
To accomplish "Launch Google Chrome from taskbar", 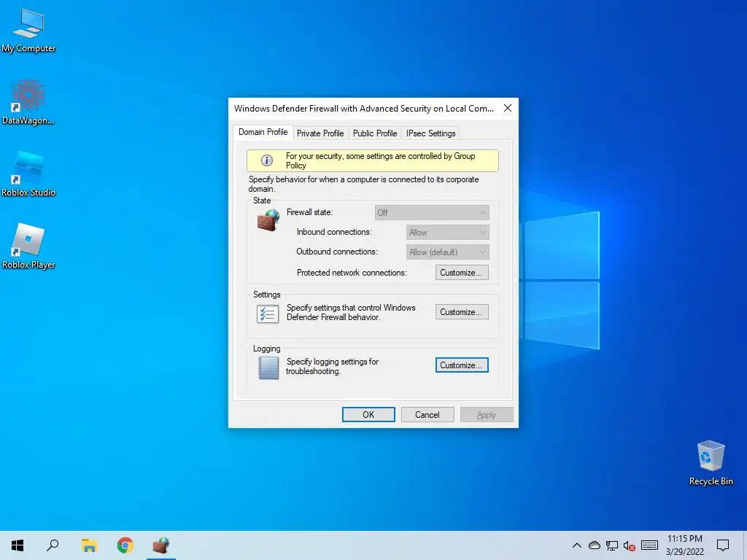I will coord(125,545).
